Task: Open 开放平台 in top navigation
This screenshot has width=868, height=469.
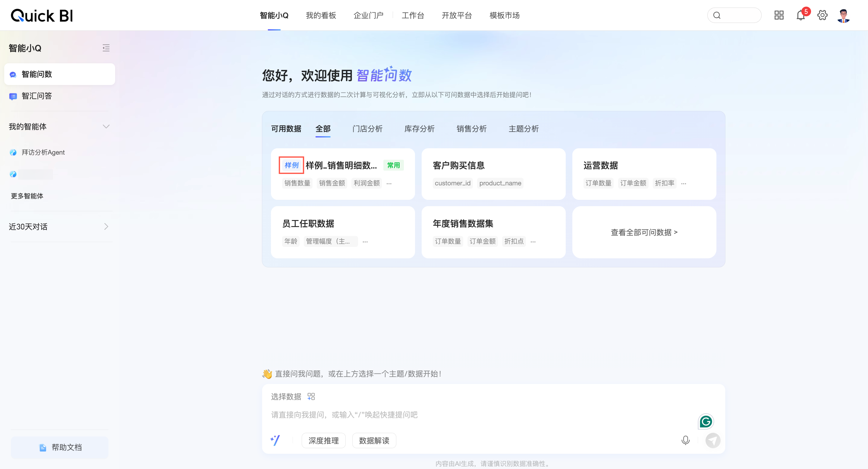Action: tap(456, 15)
